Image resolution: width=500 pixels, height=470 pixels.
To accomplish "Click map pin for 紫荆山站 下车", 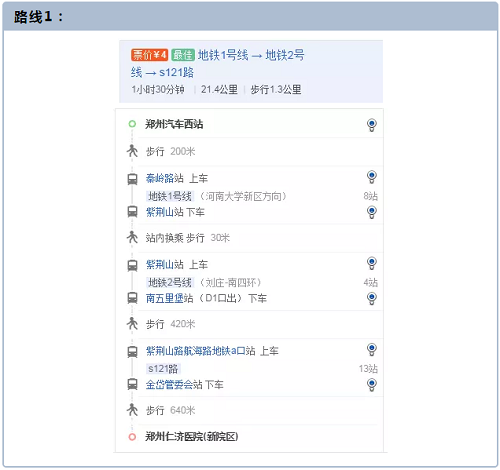I will tap(372, 212).
